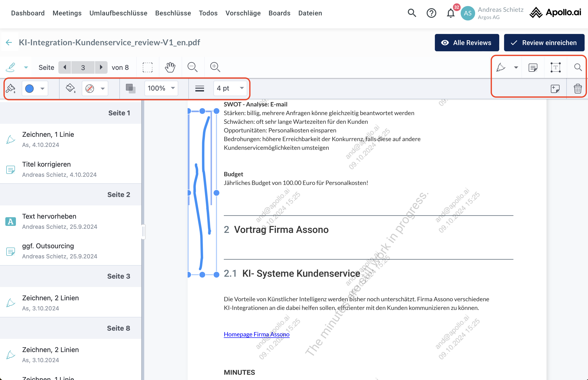Go to the Boards menu

279,13
